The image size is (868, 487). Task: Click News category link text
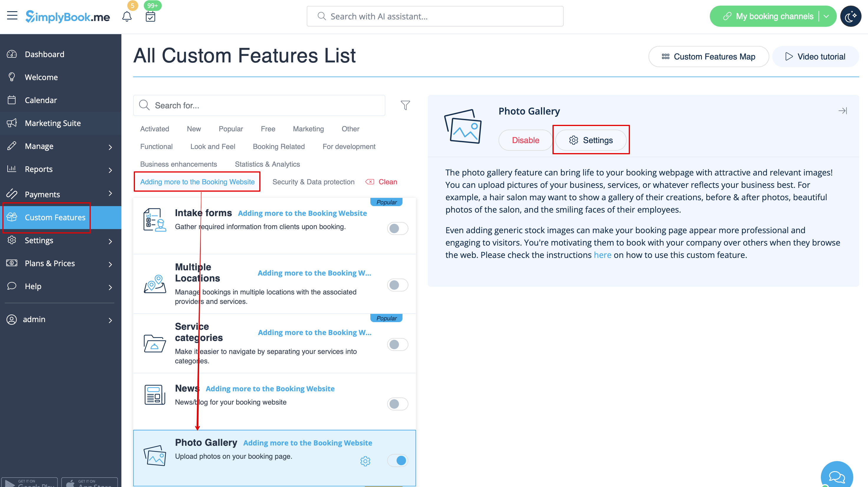pyautogui.click(x=270, y=389)
